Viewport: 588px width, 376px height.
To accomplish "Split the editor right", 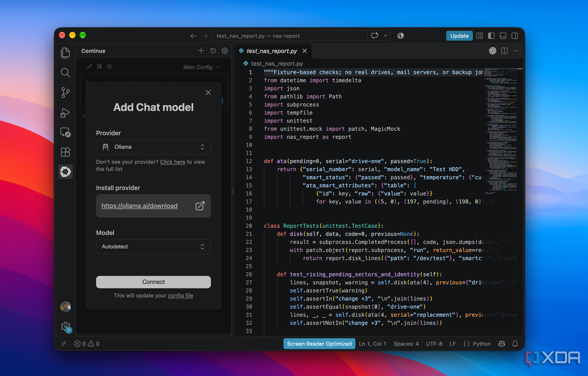I will pyautogui.click(x=504, y=51).
